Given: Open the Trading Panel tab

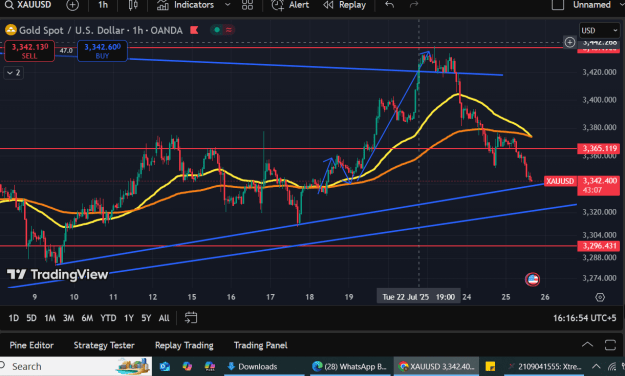Looking at the screenshot, I should [x=260, y=345].
